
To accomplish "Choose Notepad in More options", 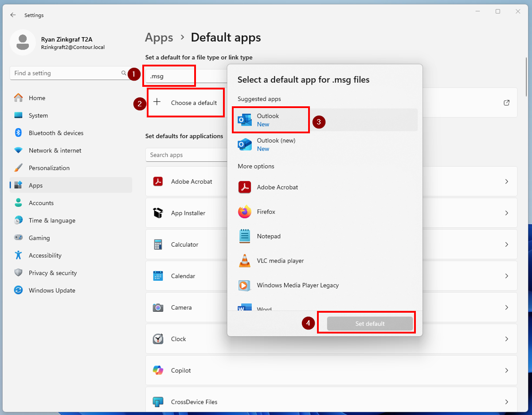I will pos(325,237).
